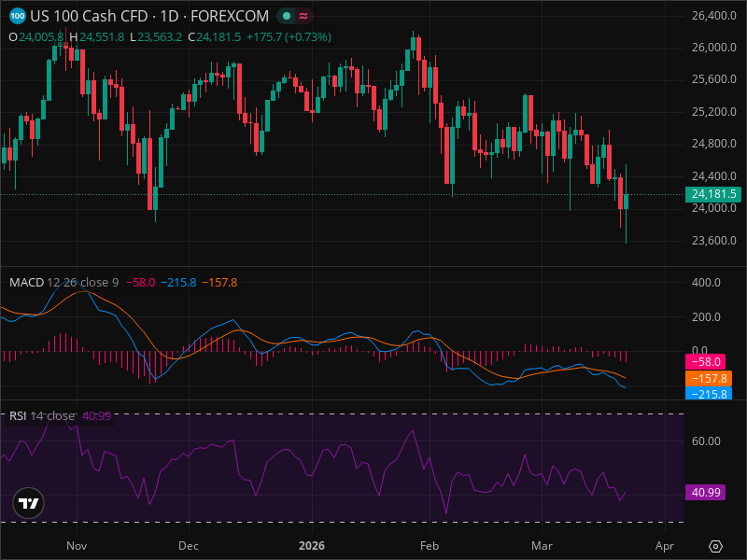This screenshot has height=560, width=747.
Task: Click the green market status dot
Action: pos(287,16)
